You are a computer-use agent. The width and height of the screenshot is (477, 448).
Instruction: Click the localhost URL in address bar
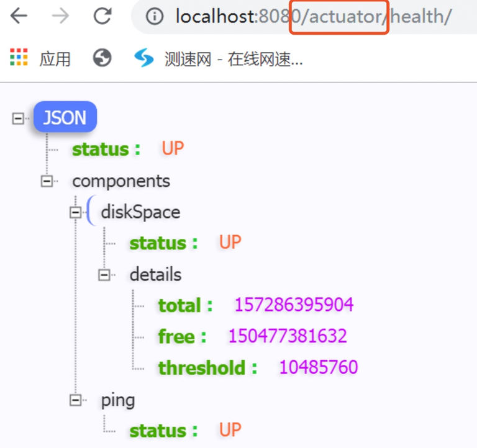pos(313,16)
